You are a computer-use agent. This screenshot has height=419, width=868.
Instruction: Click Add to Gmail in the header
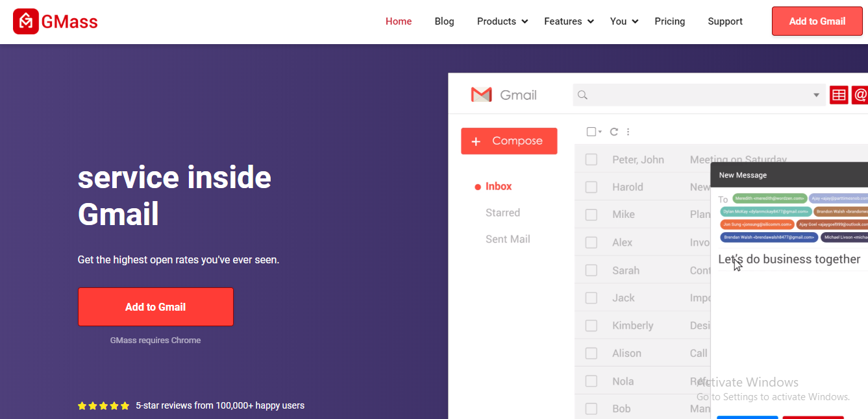[x=817, y=21]
